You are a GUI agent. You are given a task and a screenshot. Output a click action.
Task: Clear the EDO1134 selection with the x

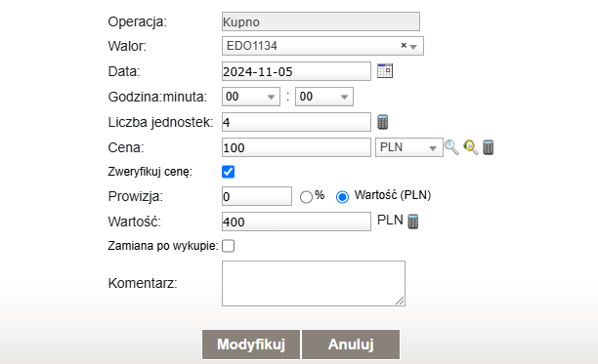404,45
